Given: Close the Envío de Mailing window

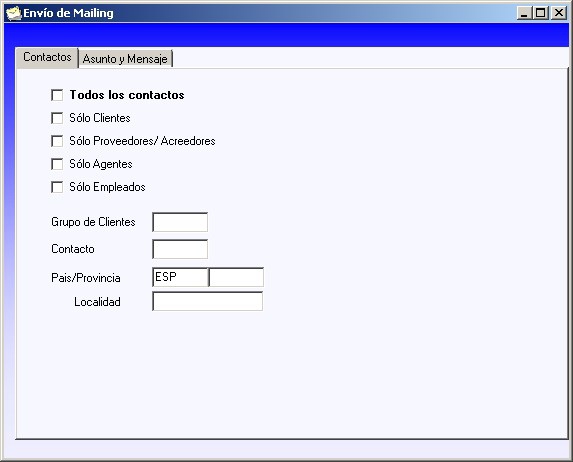Looking at the screenshot, I should click(x=559, y=14).
